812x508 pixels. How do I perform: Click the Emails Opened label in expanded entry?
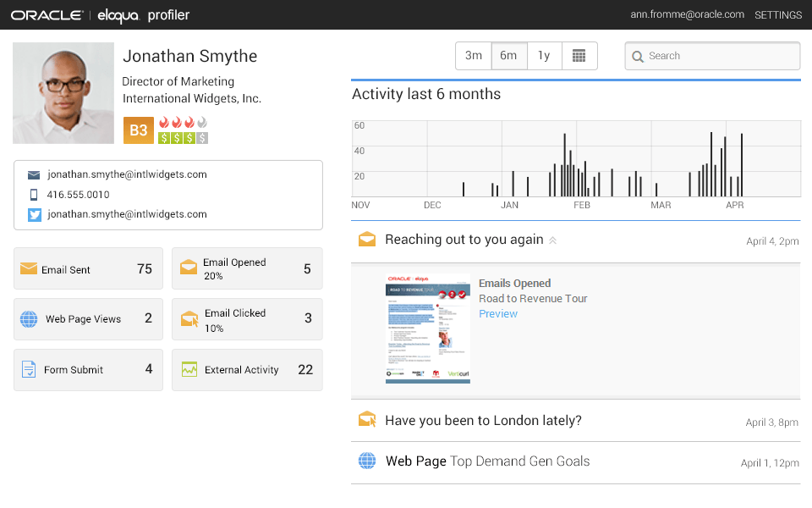(x=514, y=284)
